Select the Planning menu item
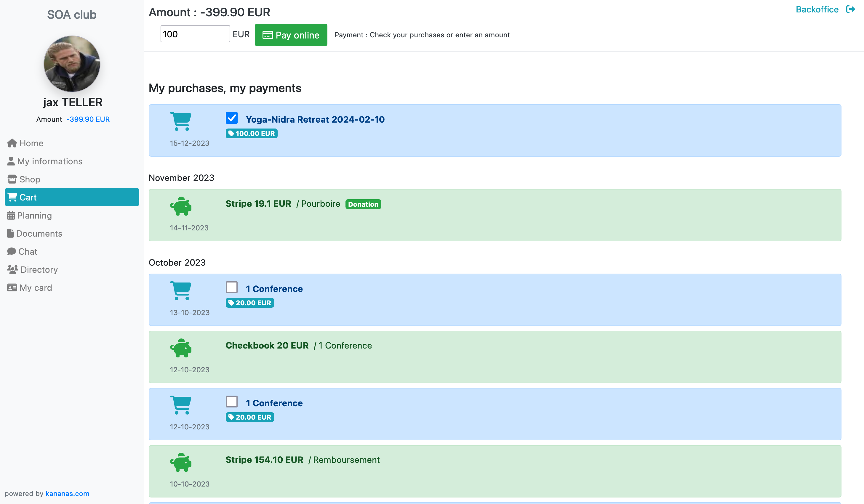The height and width of the screenshot is (504, 864). point(72,216)
